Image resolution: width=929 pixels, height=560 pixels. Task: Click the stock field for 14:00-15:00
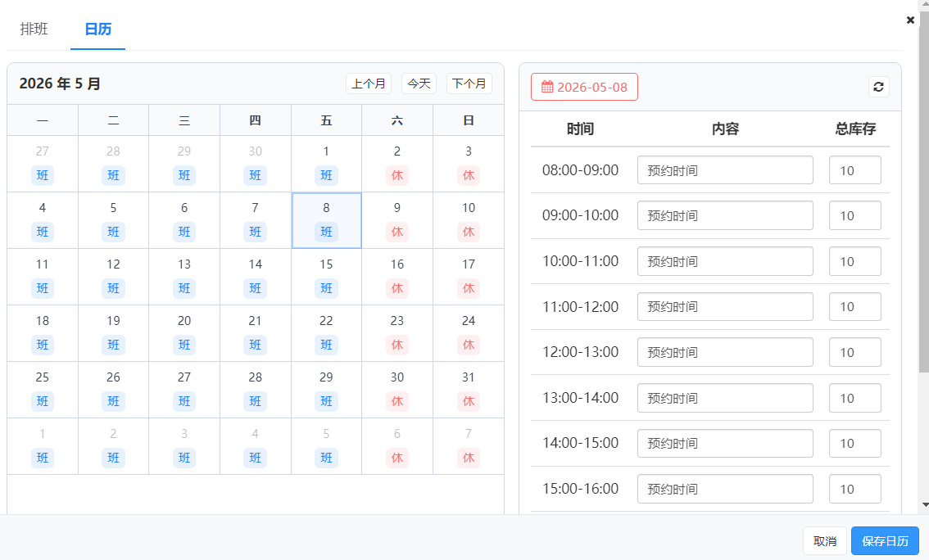(x=855, y=444)
